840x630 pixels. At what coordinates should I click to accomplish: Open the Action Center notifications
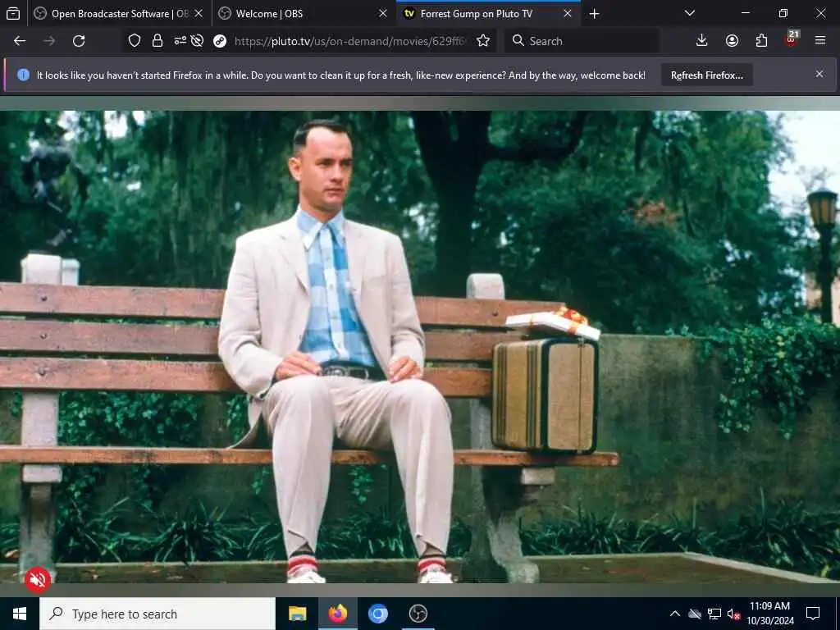813,614
